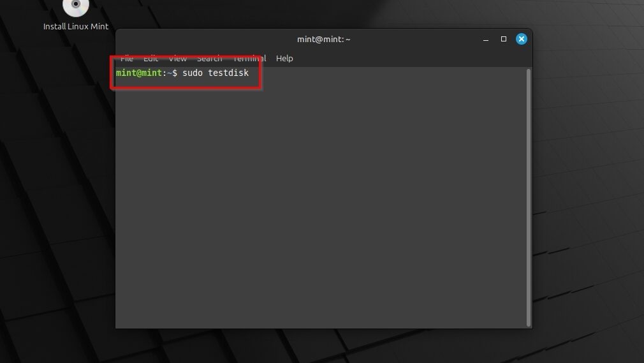Screen dimensions: 644x363
Task: Click the 'sudo testdisk' command text
Action: (x=216, y=73)
